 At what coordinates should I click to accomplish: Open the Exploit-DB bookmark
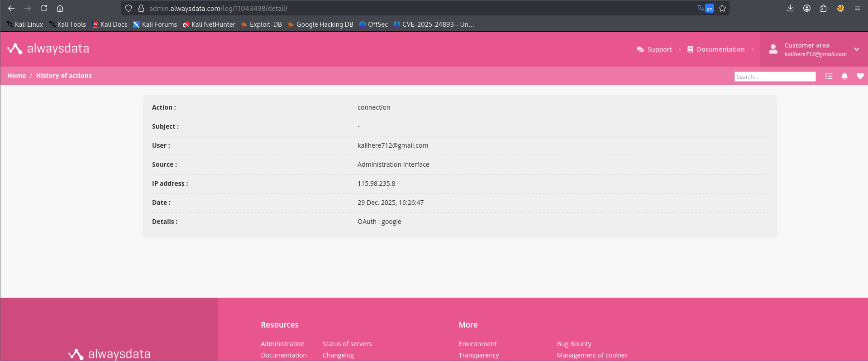[262, 24]
